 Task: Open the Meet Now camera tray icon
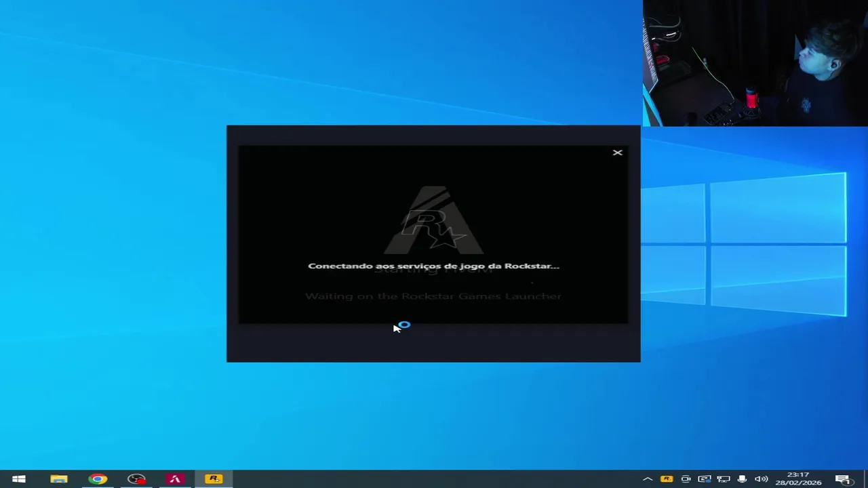686,479
